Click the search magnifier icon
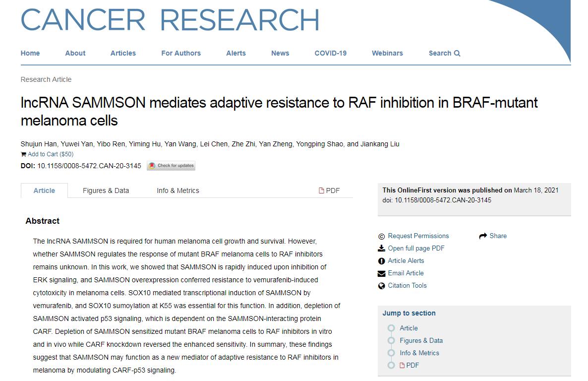 tap(457, 53)
